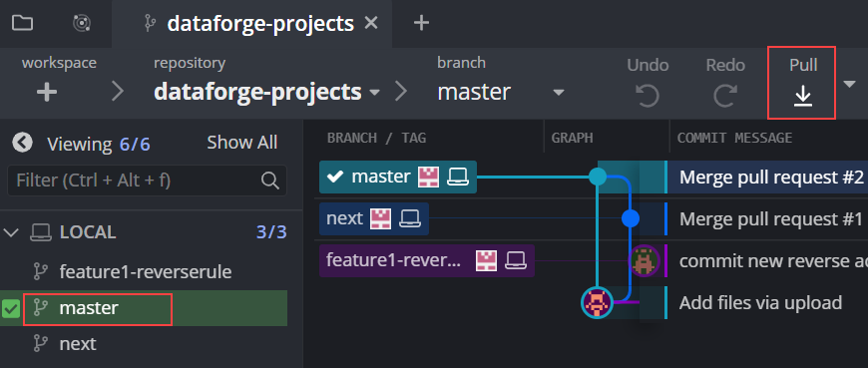Open the master branch dropdown arrow
The width and height of the screenshot is (868, 368).
[559, 92]
